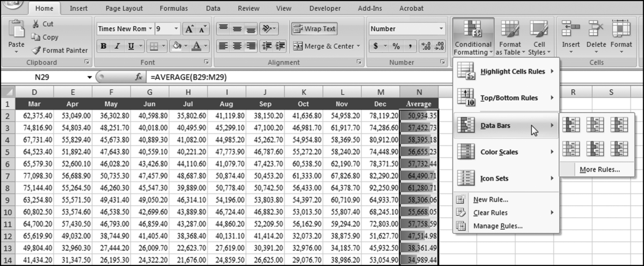This screenshot has height=266, width=644.
Task: Open Top/Bottom Rules submenu
Action: 506,98
